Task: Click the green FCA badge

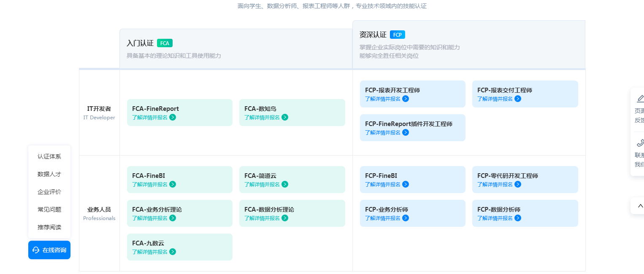Action: pyautogui.click(x=165, y=43)
